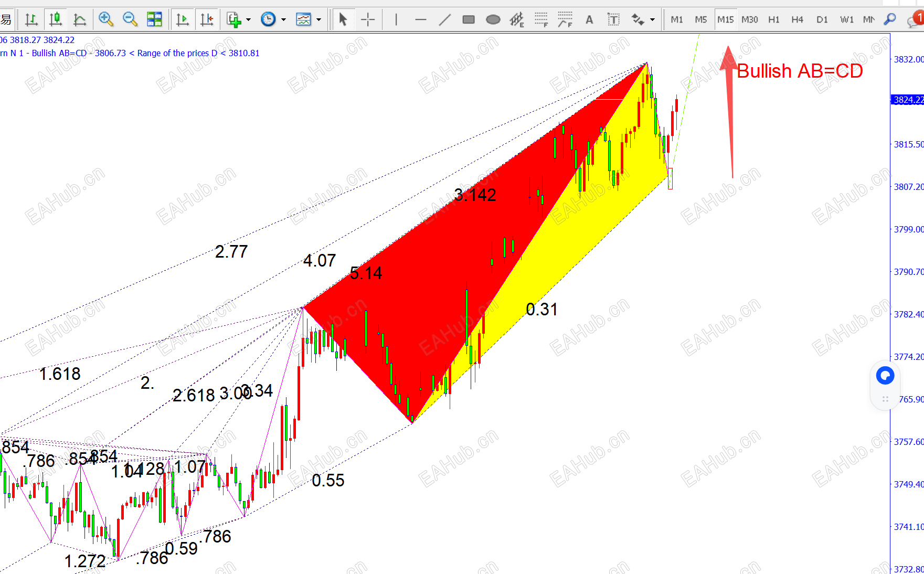The height and width of the screenshot is (574, 924).
Task: Draw equidistant channel
Action: pos(517,20)
